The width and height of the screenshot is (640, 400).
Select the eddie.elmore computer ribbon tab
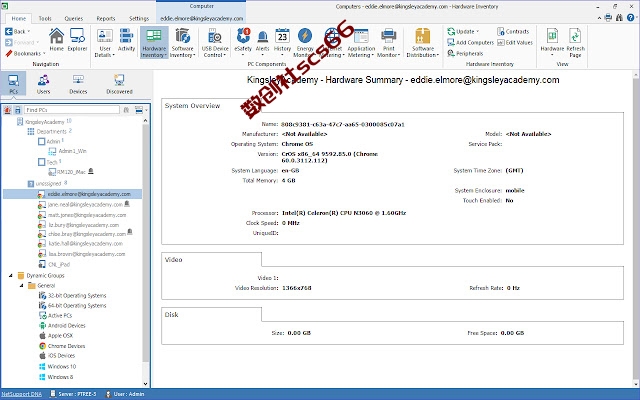[201, 19]
